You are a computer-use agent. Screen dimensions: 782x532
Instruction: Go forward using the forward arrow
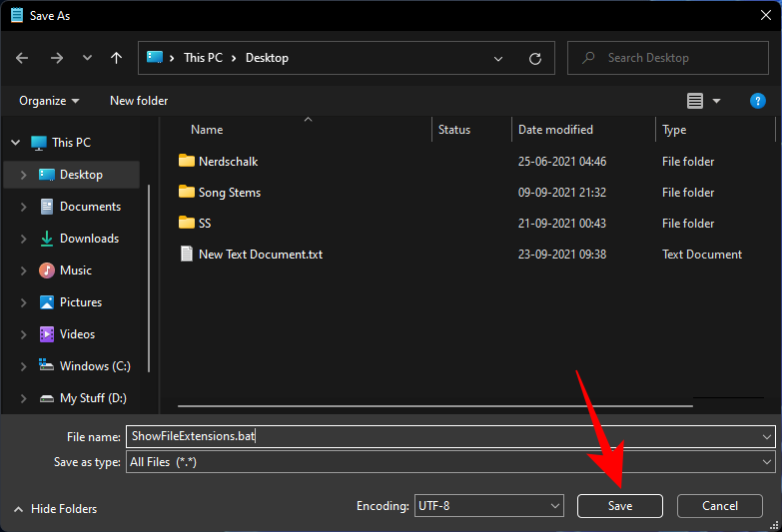point(57,58)
